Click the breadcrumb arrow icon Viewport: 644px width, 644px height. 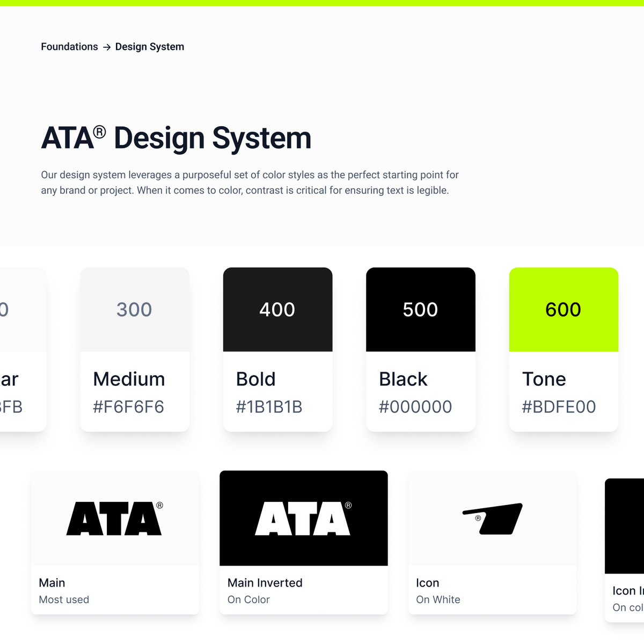point(107,47)
